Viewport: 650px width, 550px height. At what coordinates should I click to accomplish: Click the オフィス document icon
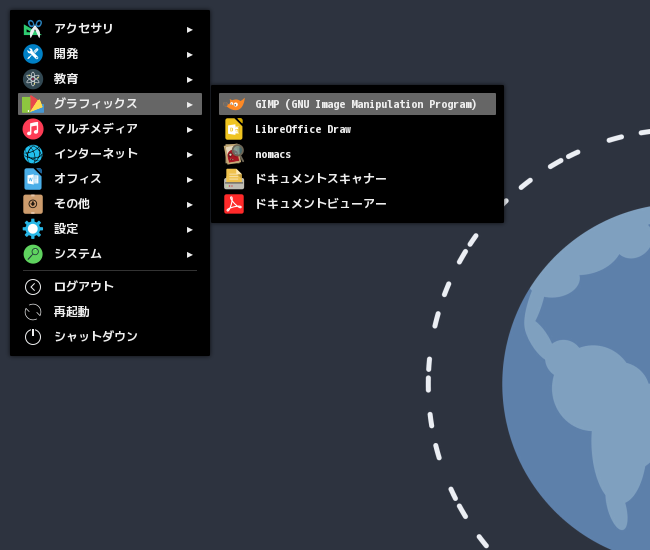(x=33, y=179)
